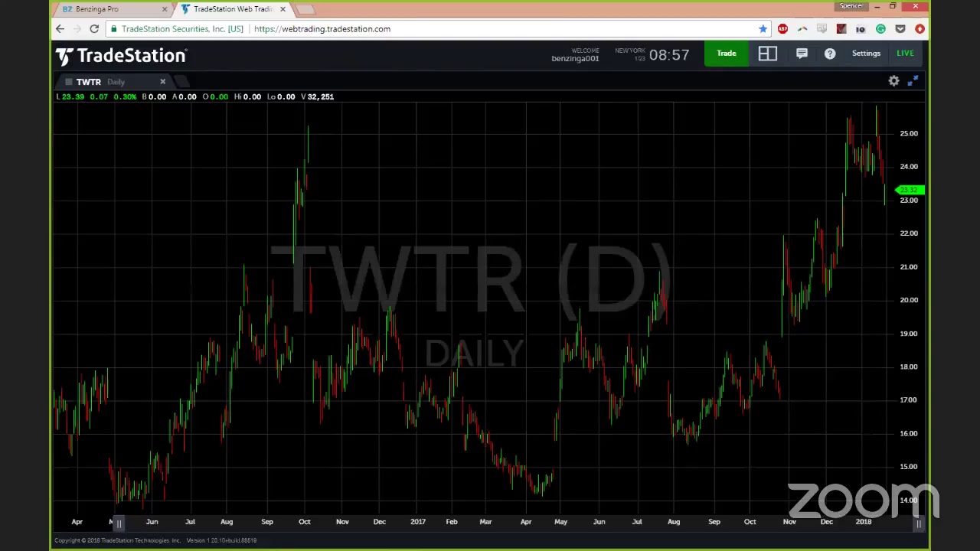Click the colorful arc extension icon
This screenshot has height=551, width=980.
802,29
